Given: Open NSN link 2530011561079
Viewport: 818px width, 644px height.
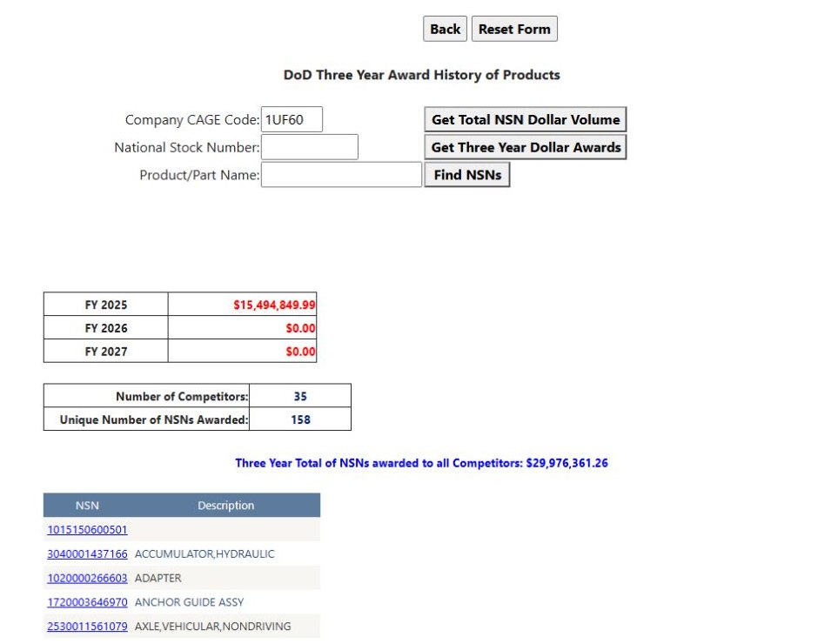Looking at the screenshot, I should [x=87, y=627].
